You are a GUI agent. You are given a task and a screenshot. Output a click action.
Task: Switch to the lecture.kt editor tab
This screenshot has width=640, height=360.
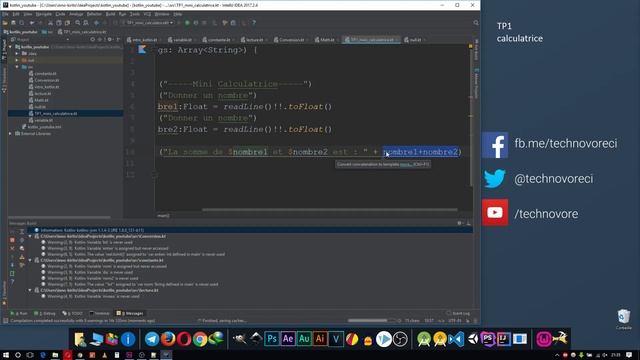click(254, 40)
